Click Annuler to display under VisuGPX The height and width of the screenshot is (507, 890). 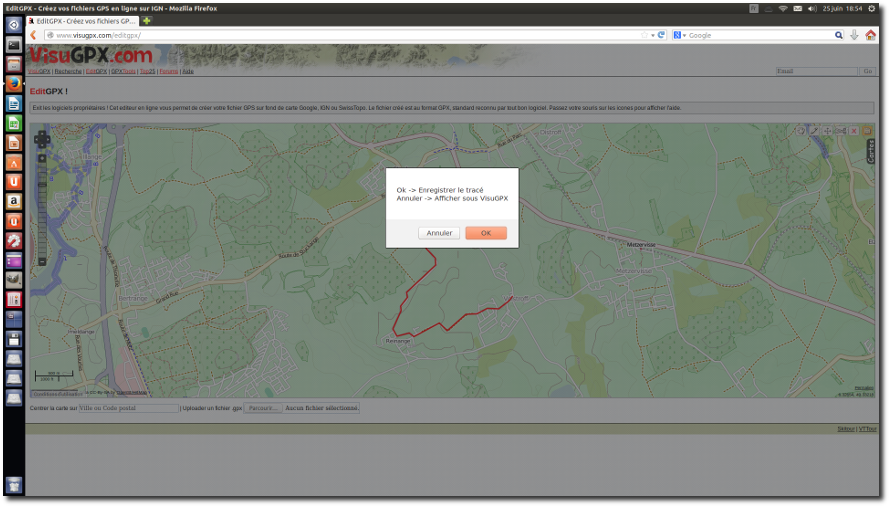point(439,233)
